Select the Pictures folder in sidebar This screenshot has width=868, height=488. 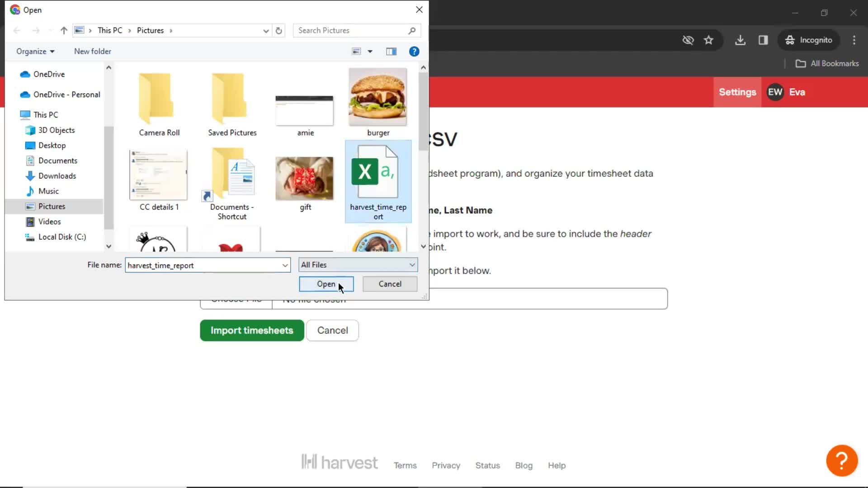51,207
